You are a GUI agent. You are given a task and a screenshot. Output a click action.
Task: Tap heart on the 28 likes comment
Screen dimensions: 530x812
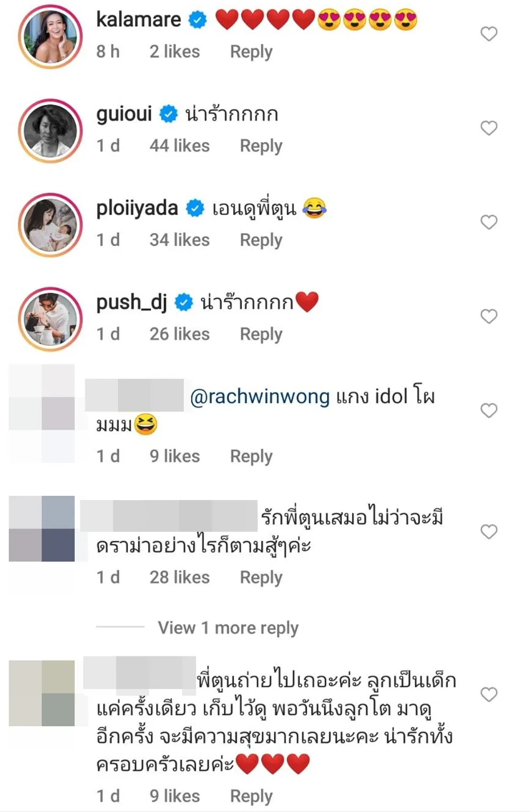point(489,531)
